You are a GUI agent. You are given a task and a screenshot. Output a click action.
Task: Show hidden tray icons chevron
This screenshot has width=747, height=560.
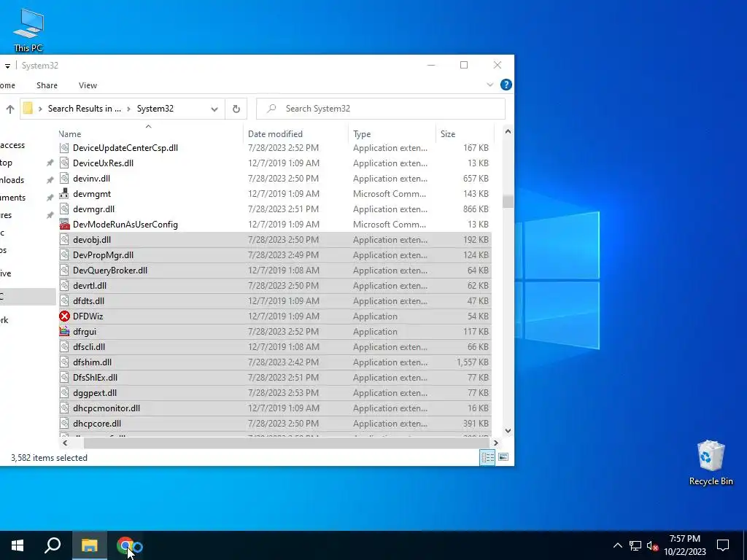(617, 545)
